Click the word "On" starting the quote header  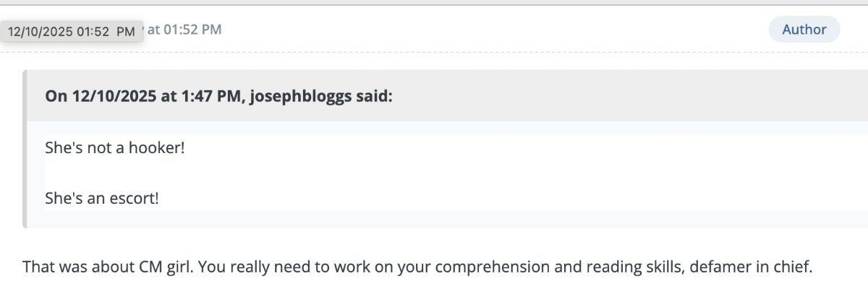[x=56, y=96]
